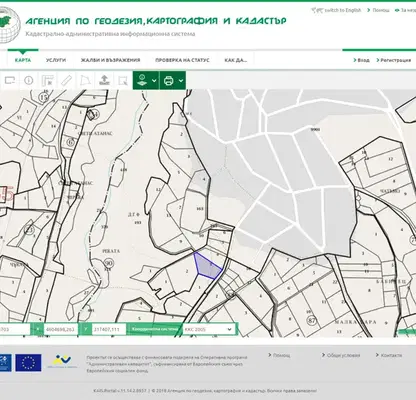
Task: Click the upload file icon
Action: click(104, 80)
